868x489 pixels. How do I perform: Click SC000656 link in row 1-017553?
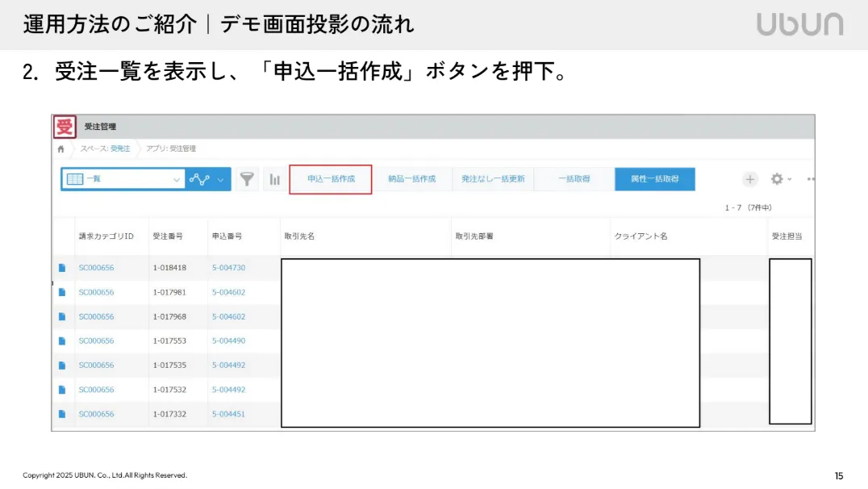pos(96,341)
